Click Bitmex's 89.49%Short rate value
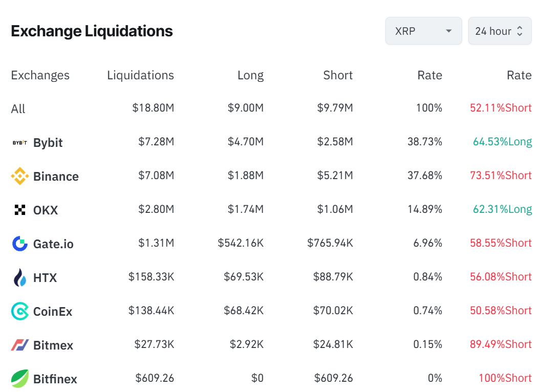This screenshot has height=392, width=544. [x=501, y=344]
